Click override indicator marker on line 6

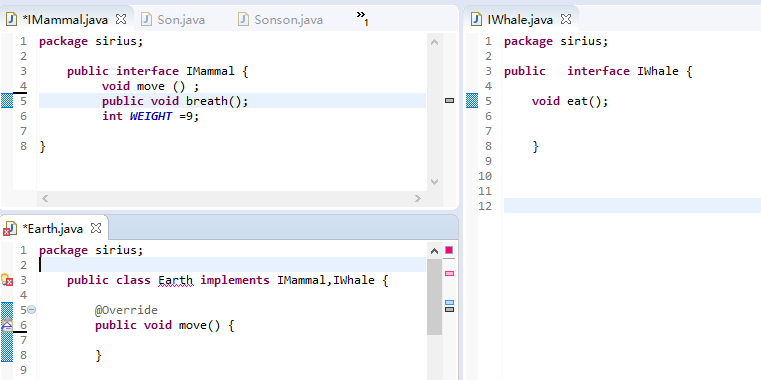[x=7, y=325]
